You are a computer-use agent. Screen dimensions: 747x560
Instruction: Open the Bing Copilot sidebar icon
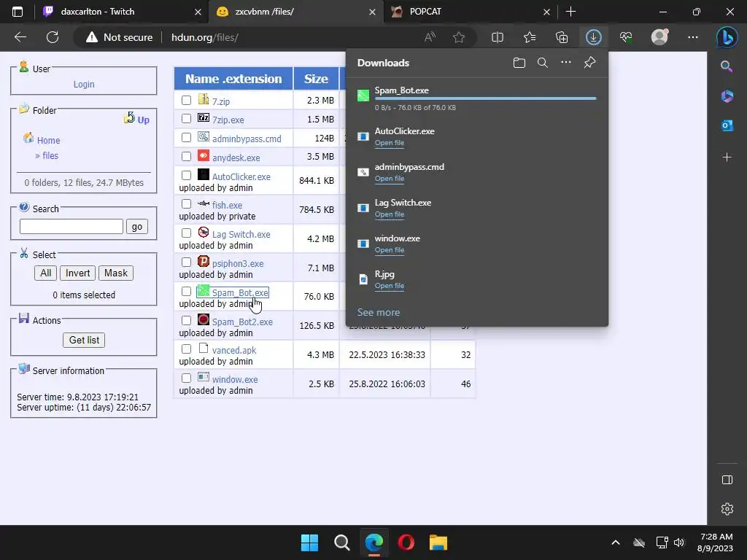click(x=727, y=38)
